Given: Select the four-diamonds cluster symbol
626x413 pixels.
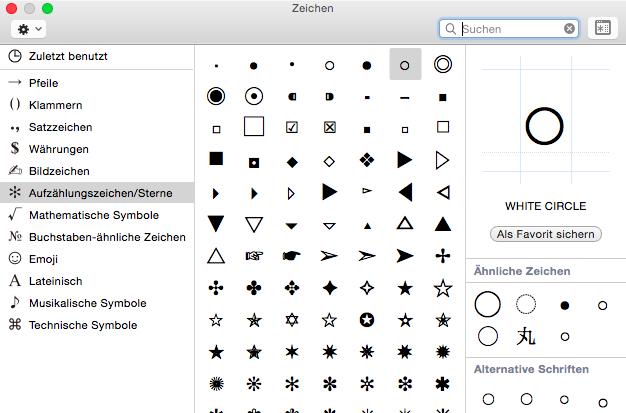Looking at the screenshot, I should pyautogui.click(x=367, y=160).
